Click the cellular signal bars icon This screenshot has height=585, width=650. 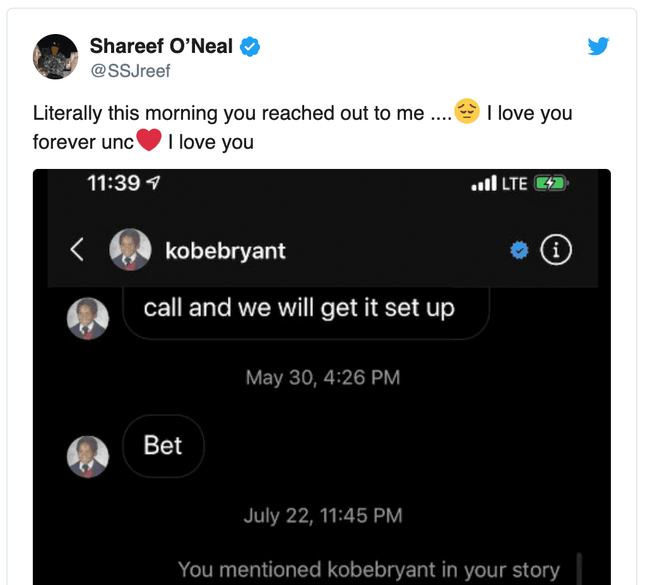click(482, 184)
